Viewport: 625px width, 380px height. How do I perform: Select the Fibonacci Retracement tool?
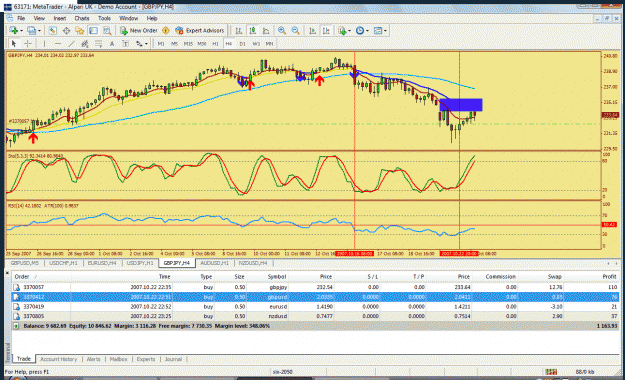click(98, 43)
